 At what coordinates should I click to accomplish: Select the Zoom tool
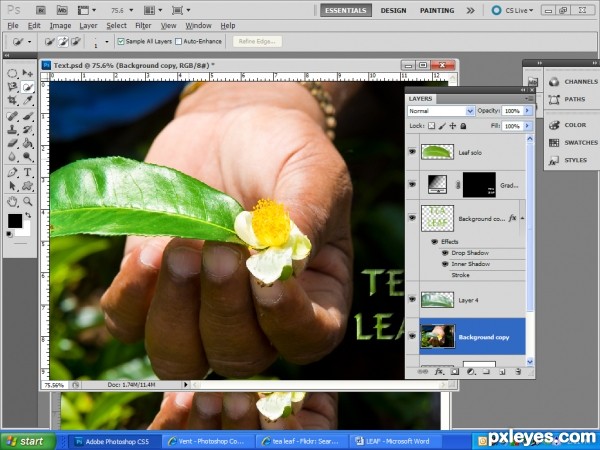coord(28,201)
